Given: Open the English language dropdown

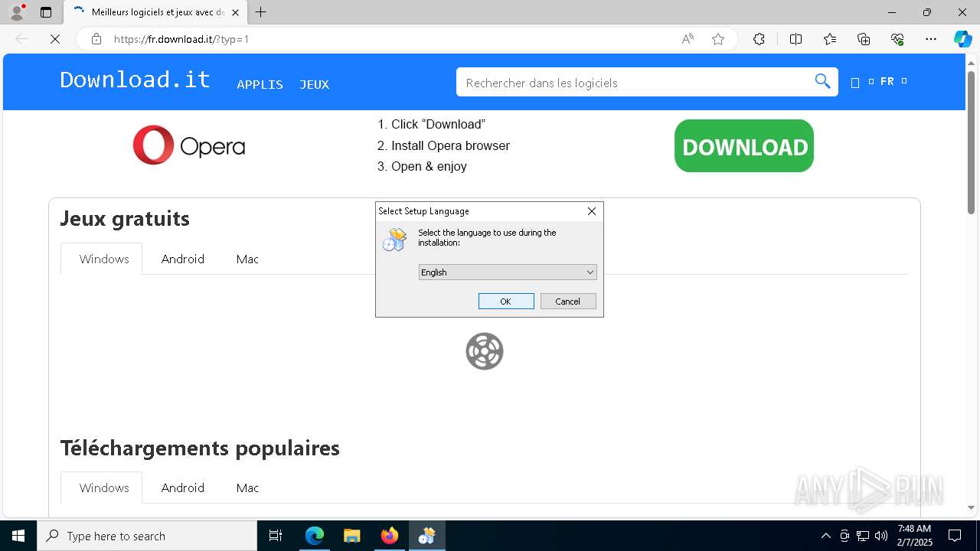Looking at the screenshot, I should click(508, 272).
